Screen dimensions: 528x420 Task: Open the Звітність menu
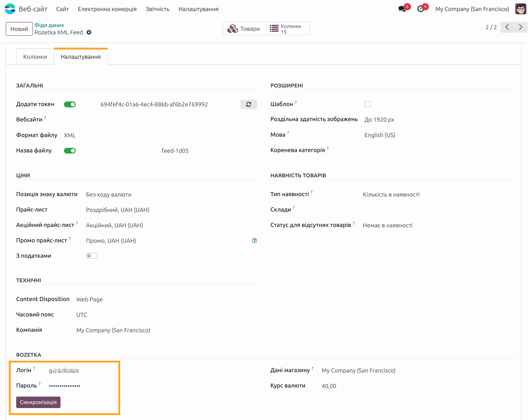pyautogui.click(x=158, y=9)
